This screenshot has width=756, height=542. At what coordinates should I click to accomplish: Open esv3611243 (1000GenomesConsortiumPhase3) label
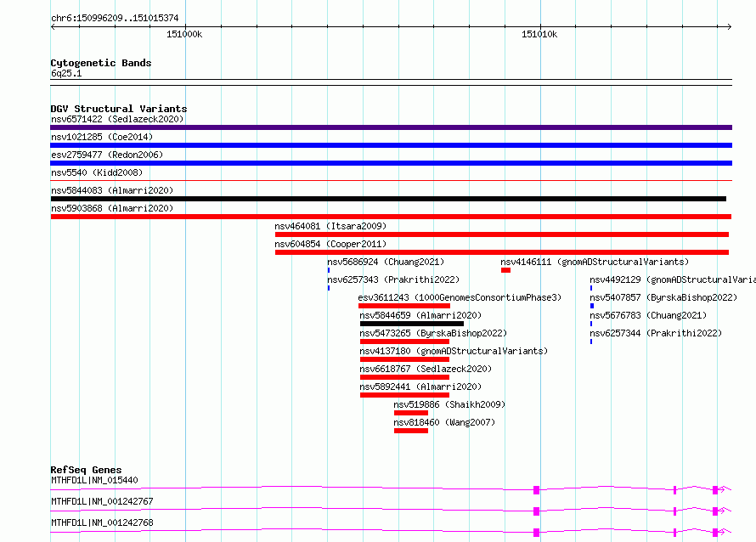pos(460,297)
